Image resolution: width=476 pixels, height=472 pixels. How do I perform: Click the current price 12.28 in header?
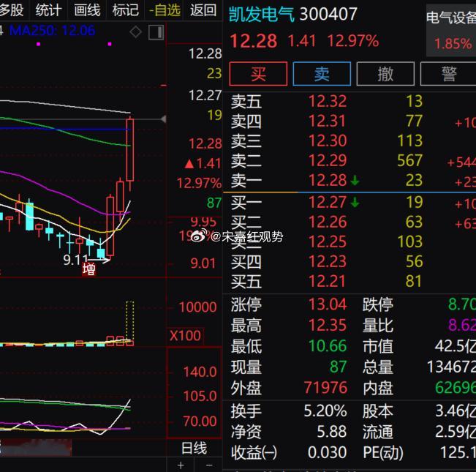pyautogui.click(x=254, y=41)
